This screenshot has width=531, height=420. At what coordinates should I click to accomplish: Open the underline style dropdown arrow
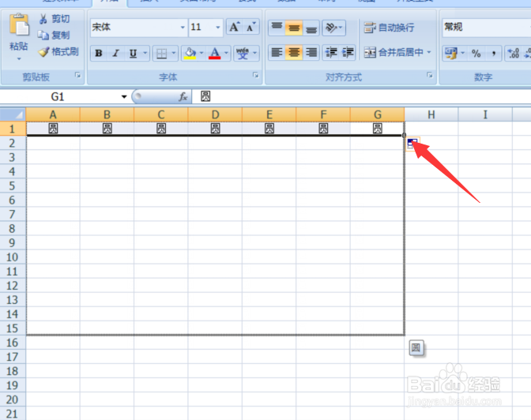click(x=145, y=53)
